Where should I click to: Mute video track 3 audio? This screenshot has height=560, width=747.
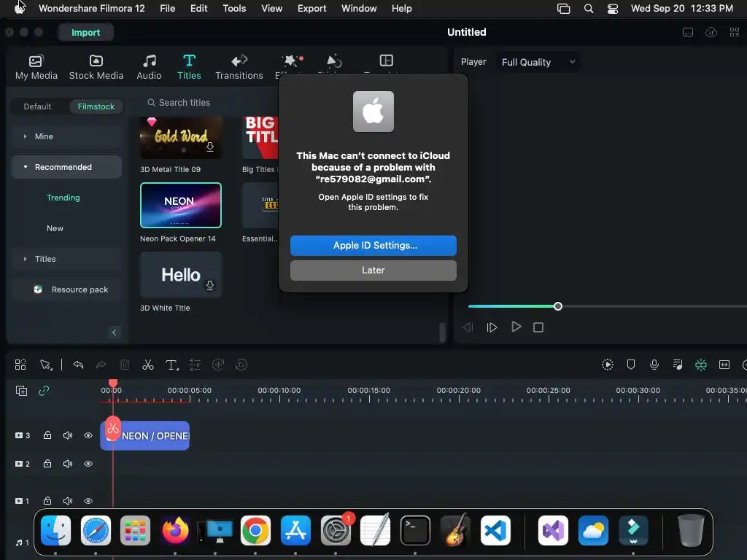[x=68, y=435]
